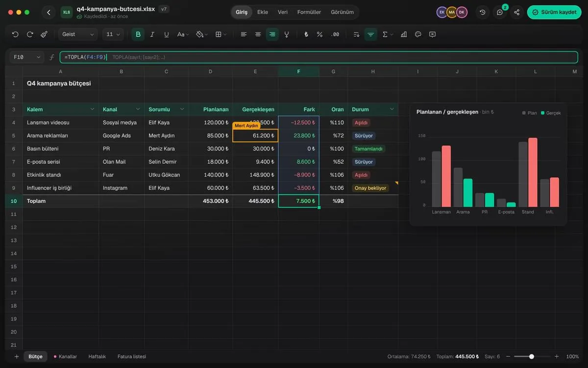
Task: Open version history clock icon
Action: tap(483, 12)
